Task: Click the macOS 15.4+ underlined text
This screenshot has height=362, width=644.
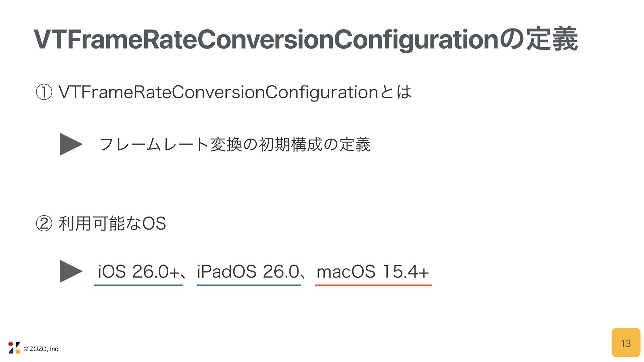Action: (x=373, y=271)
